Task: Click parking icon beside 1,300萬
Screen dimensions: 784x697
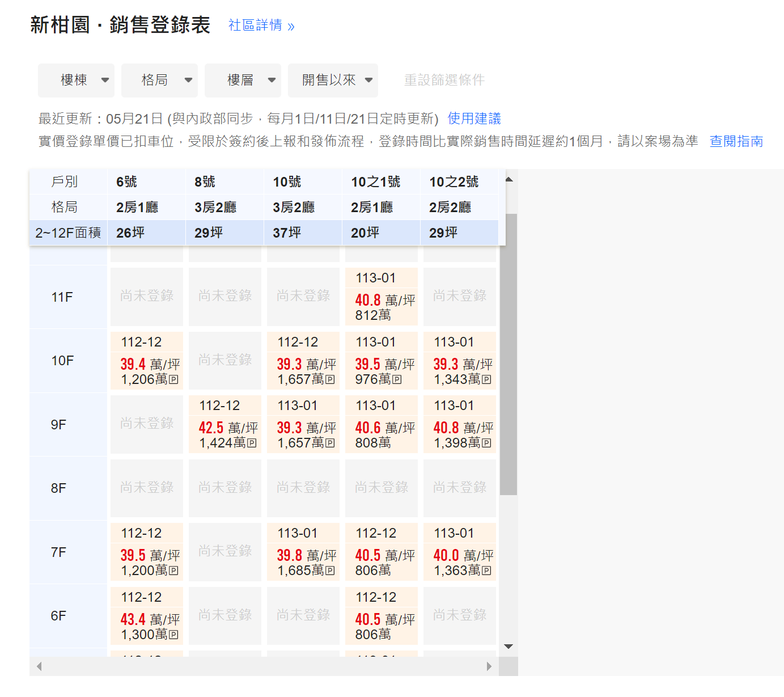Action: click(174, 635)
